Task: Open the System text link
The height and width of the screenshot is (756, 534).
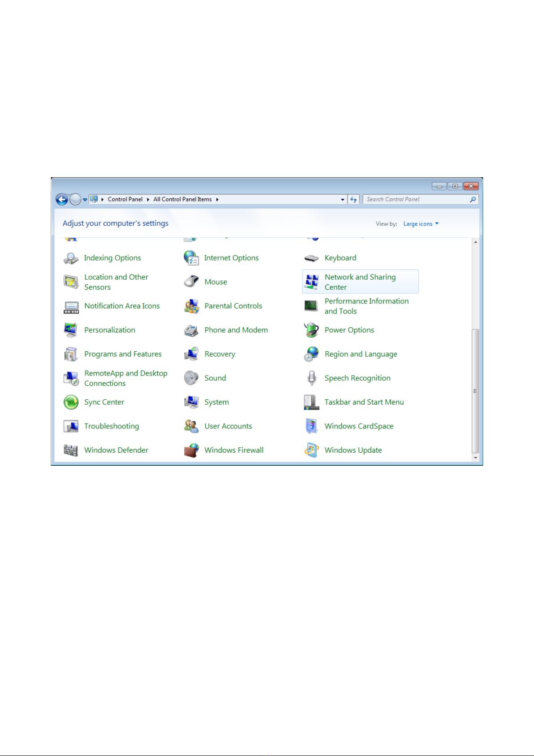Action: [x=217, y=402]
